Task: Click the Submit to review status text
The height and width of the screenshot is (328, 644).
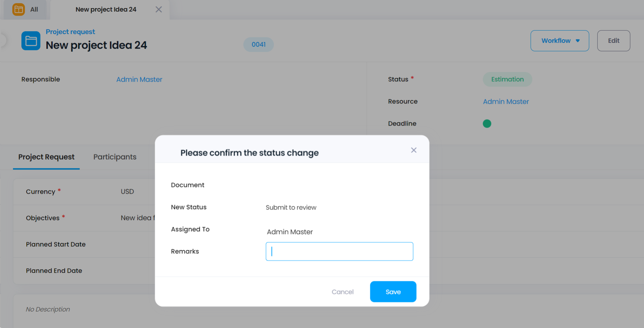Action: 291,207
